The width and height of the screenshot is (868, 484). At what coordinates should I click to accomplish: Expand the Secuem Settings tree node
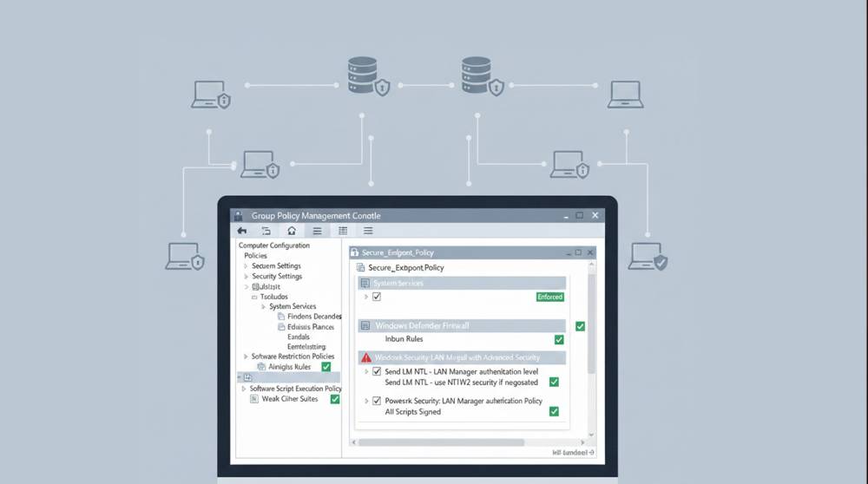point(246,266)
